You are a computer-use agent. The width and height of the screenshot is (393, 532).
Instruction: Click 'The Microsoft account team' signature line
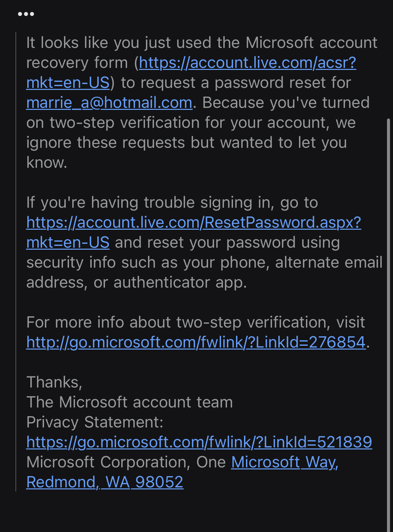coord(129,402)
